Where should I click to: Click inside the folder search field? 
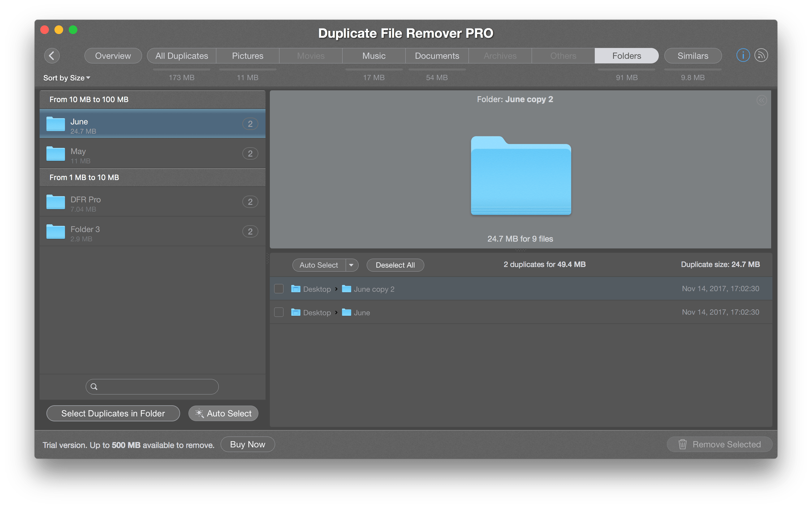pos(152,387)
